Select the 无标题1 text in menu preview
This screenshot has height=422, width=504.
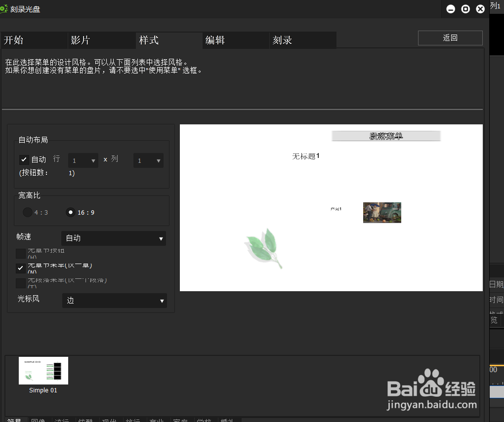[305, 156]
